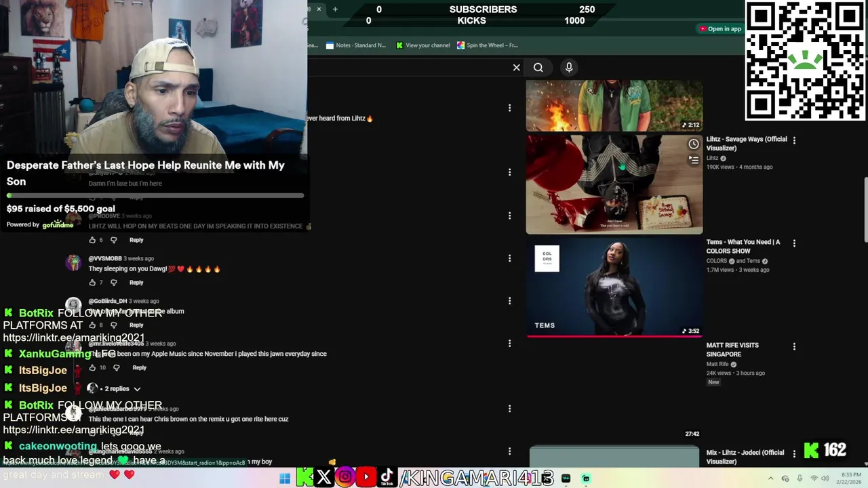Open options menu beside GoBiirds_DH comment
Screen dimensions: 868x488
click(x=509, y=301)
